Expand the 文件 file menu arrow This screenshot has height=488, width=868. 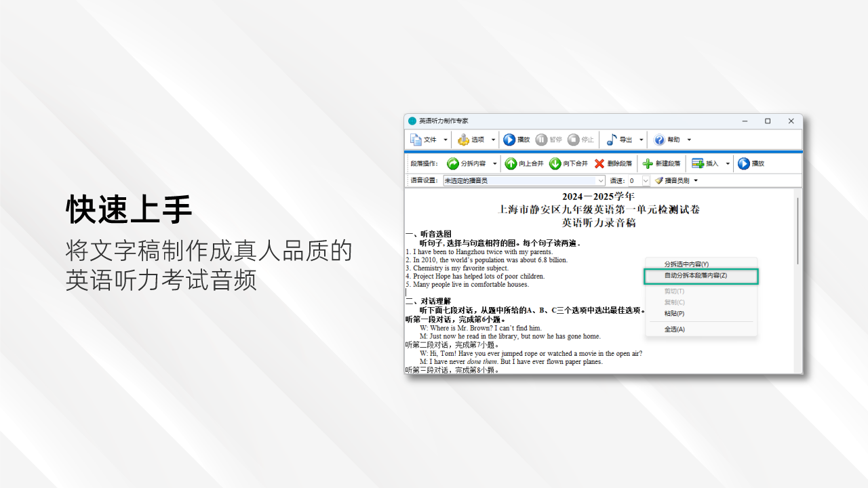click(444, 140)
